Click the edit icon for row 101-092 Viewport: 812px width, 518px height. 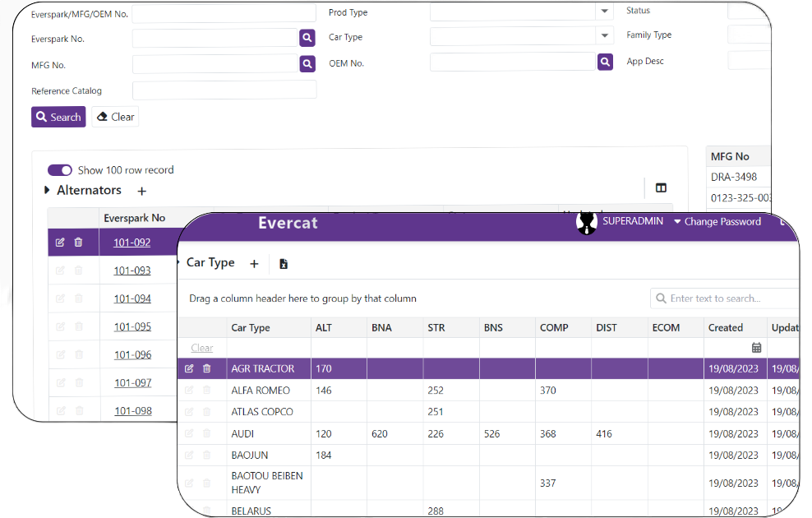click(x=60, y=243)
